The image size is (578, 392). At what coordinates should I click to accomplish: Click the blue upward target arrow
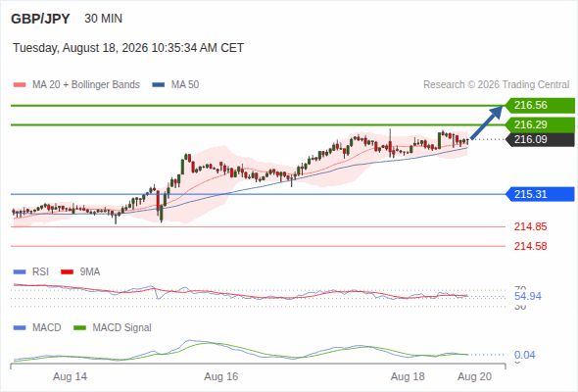point(487,122)
